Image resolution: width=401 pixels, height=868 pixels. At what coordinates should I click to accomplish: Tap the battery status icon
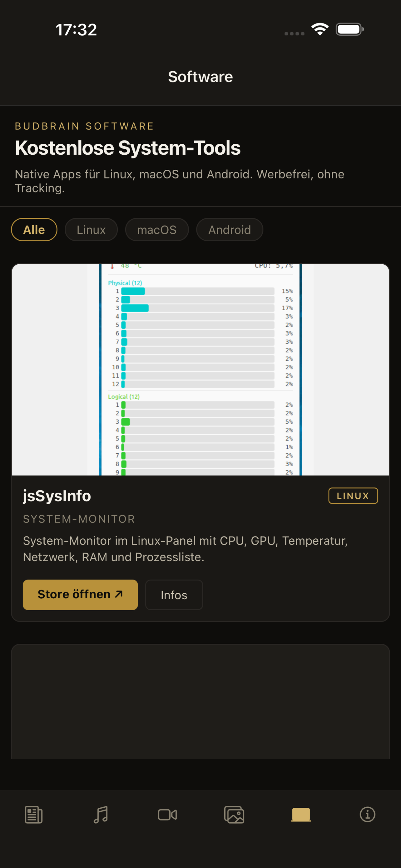tap(349, 29)
